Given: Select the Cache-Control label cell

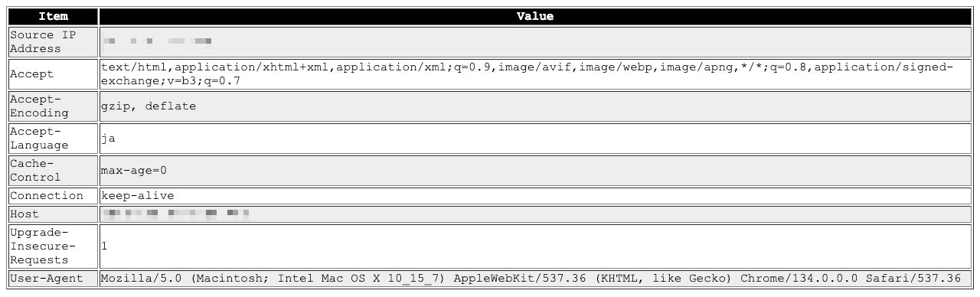Looking at the screenshot, I should (53, 171).
